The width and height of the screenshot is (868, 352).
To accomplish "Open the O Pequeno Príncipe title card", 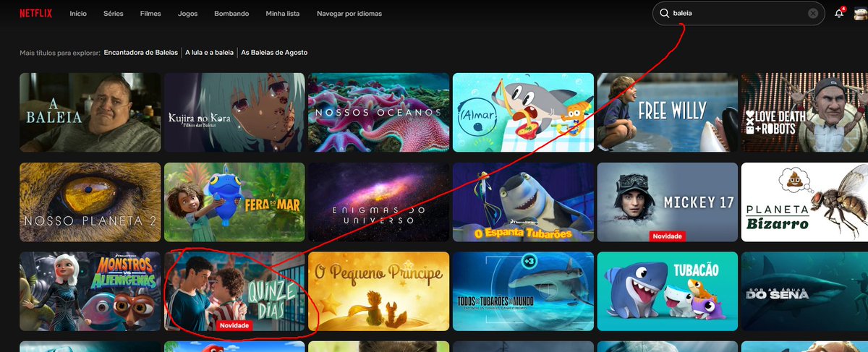I will [378, 291].
